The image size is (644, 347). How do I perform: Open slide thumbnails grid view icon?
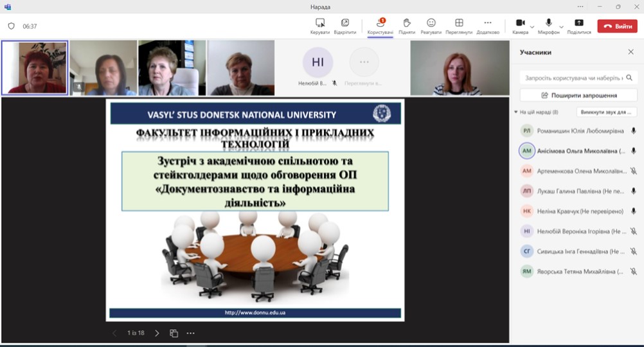[x=174, y=334]
